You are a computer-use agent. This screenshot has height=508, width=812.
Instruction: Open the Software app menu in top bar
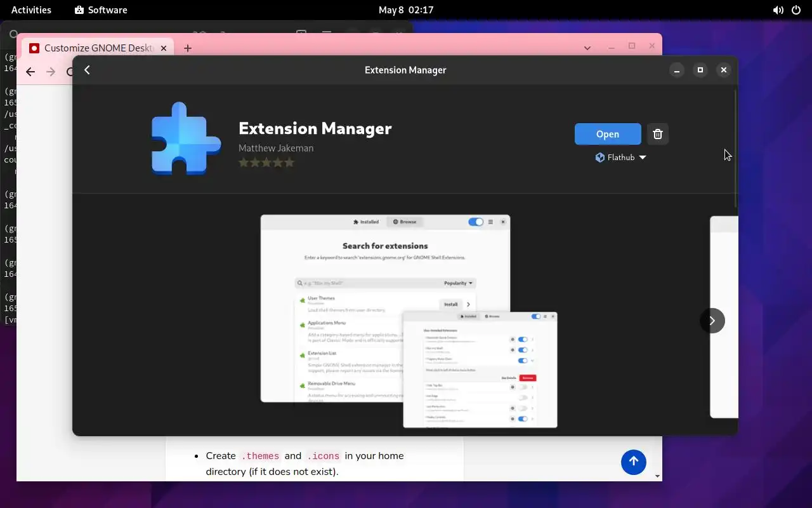click(x=101, y=10)
